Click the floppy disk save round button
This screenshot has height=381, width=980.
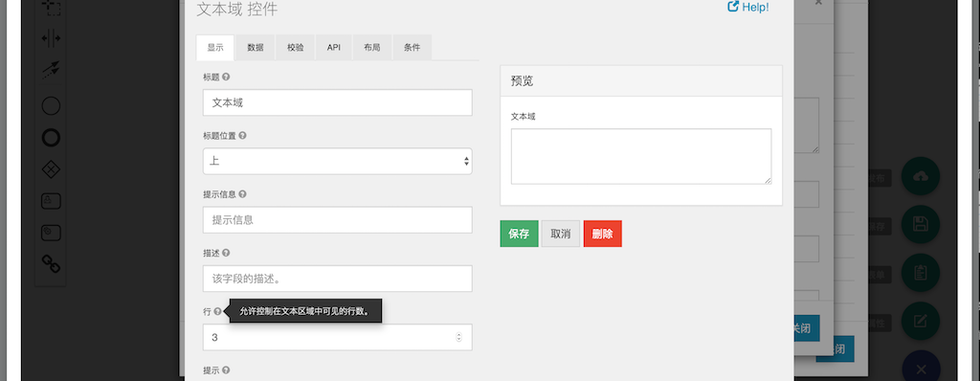(920, 224)
